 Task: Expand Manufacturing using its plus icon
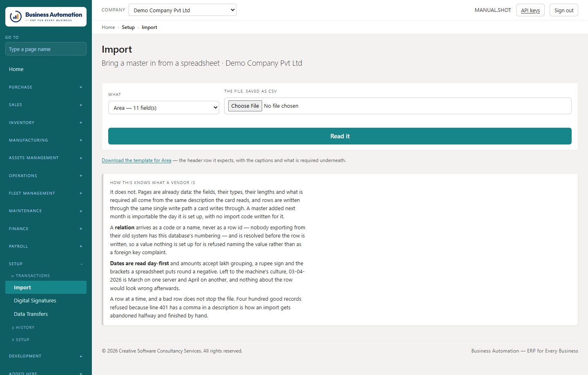(81, 140)
